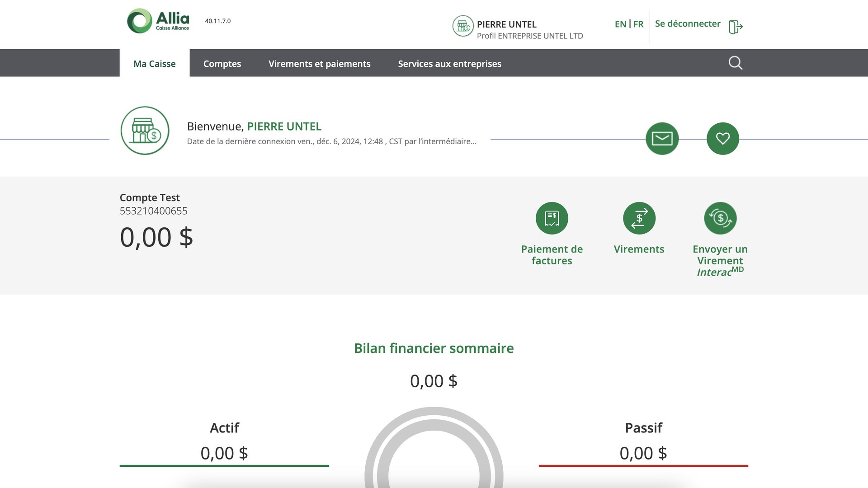The height and width of the screenshot is (488, 868).
Task: Click the Interac transfer circular icon
Action: [720, 218]
